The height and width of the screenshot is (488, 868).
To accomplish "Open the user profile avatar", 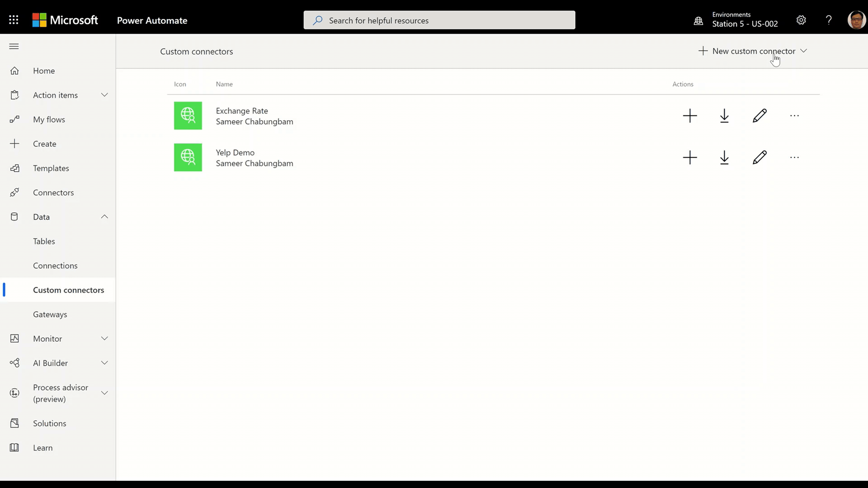I will coord(856,20).
